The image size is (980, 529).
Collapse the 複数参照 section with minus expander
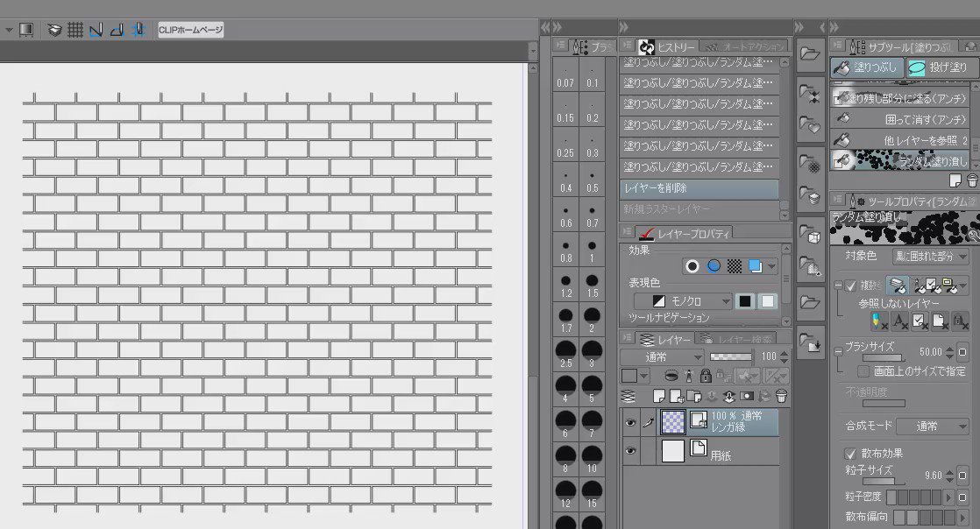(x=838, y=286)
